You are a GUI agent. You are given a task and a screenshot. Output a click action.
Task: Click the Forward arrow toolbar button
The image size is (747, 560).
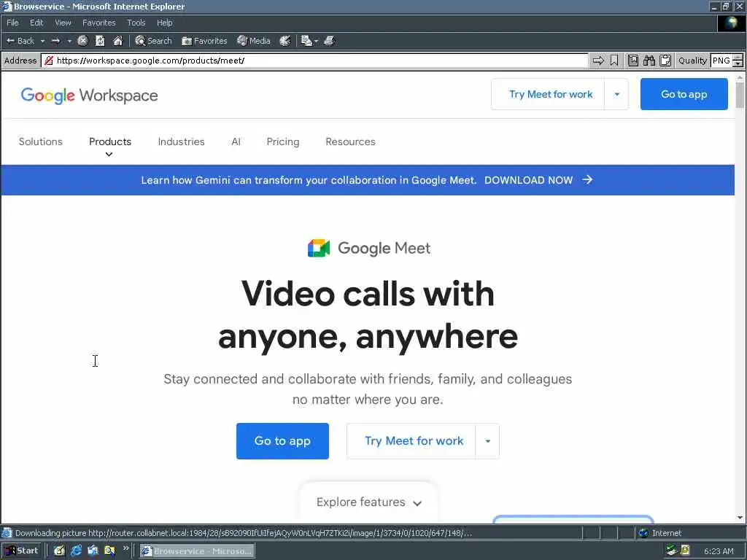click(55, 41)
